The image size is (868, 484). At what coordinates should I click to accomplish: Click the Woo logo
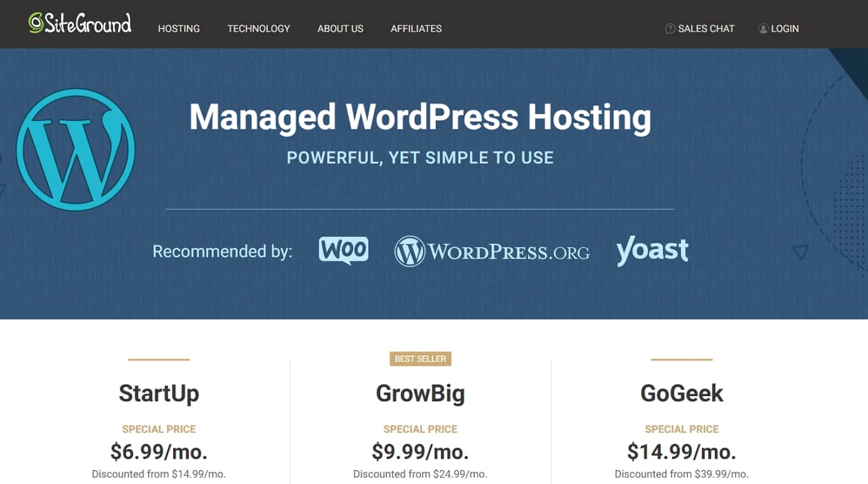[344, 251]
